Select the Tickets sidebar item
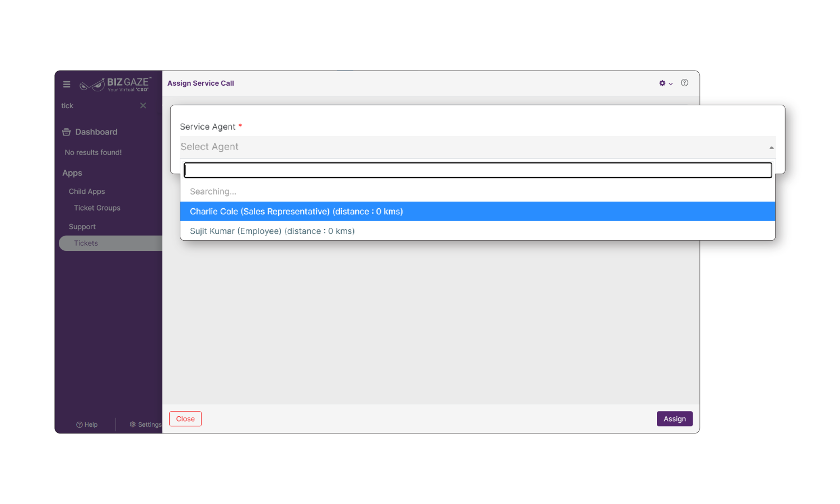840x504 pixels. [86, 243]
